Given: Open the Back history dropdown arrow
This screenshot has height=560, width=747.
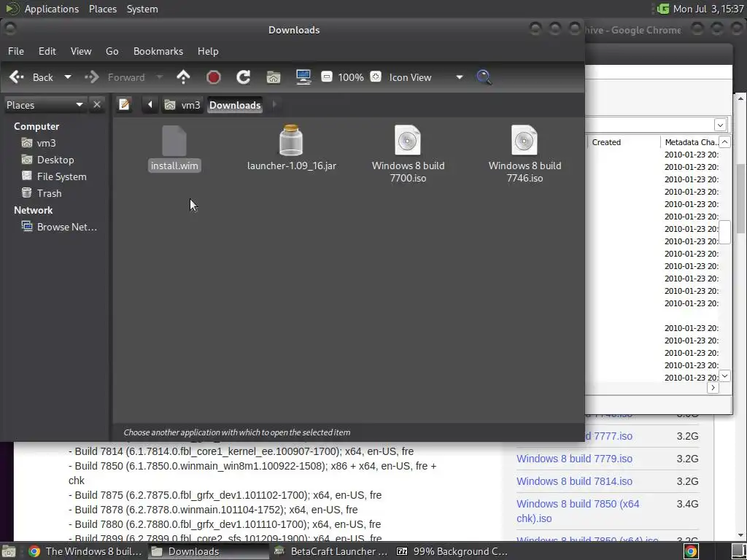Looking at the screenshot, I should coord(68,77).
